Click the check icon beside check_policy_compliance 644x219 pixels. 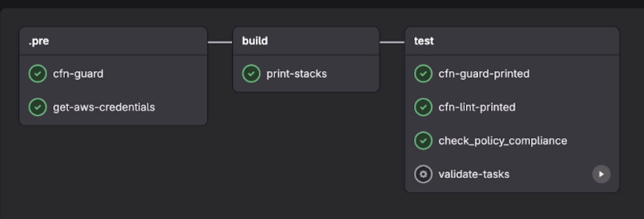(423, 141)
